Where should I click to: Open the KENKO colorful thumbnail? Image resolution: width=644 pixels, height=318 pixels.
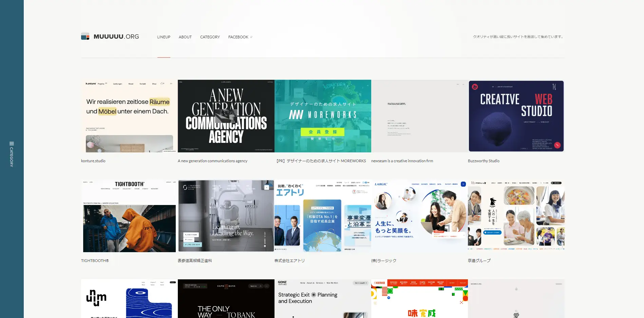(x=419, y=299)
